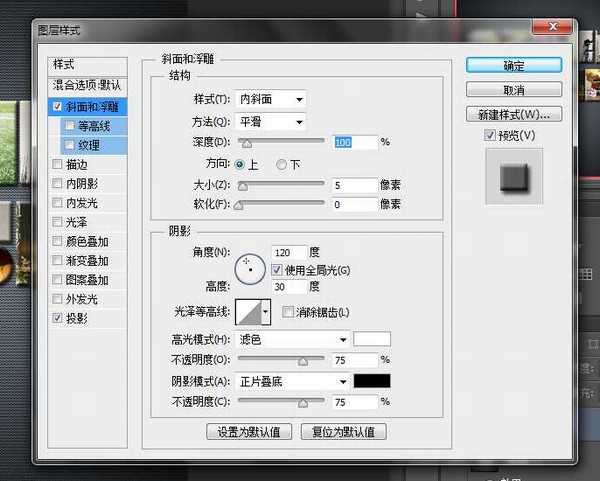Enable the 消除锯齿 checkbox
This screenshot has width=600, height=481.
pos(288,313)
